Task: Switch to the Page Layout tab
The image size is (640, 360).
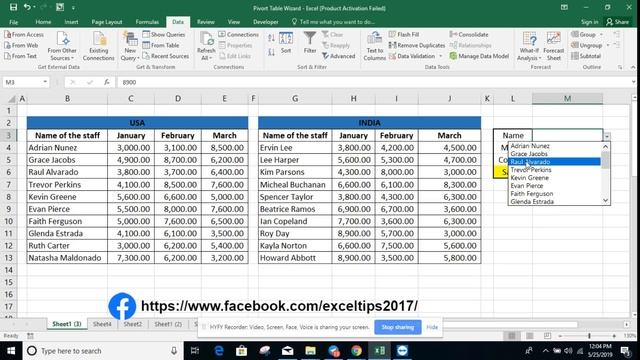Action: click(107, 22)
